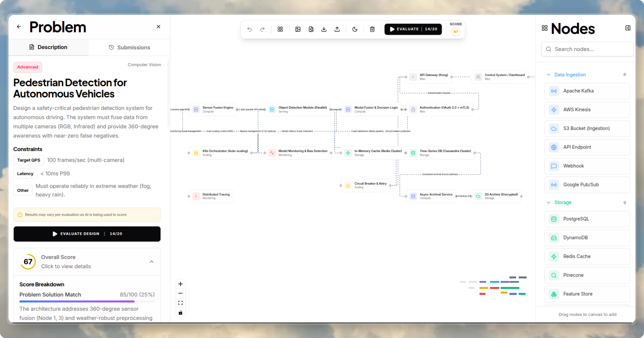644x338 pixels.
Task: Delete with the trash icon
Action: click(x=372, y=29)
